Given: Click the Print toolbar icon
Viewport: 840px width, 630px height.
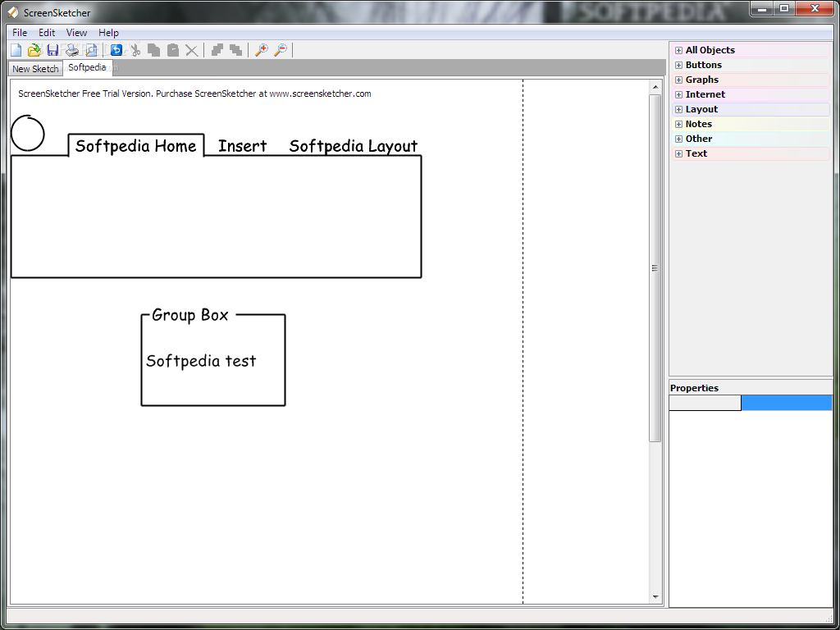Looking at the screenshot, I should [x=72, y=50].
